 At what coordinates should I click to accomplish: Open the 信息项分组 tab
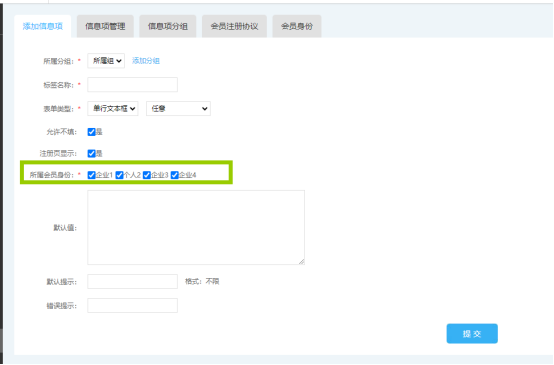(x=167, y=26)
